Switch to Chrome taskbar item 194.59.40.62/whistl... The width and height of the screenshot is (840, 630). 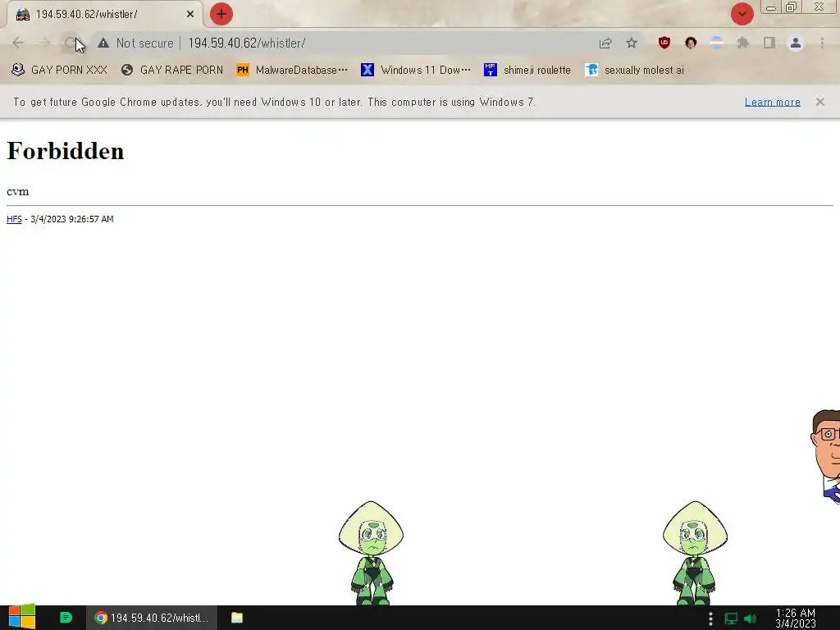(152, 618)
